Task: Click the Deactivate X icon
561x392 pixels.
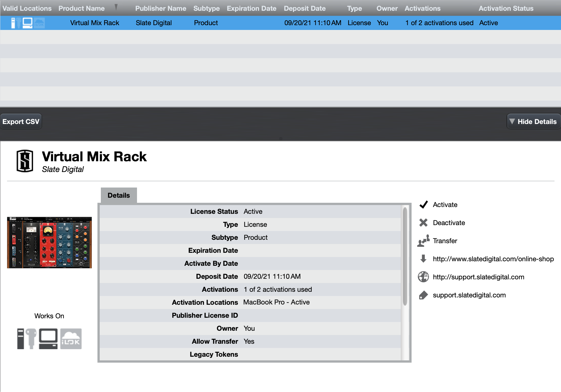Action: (423, 223)
